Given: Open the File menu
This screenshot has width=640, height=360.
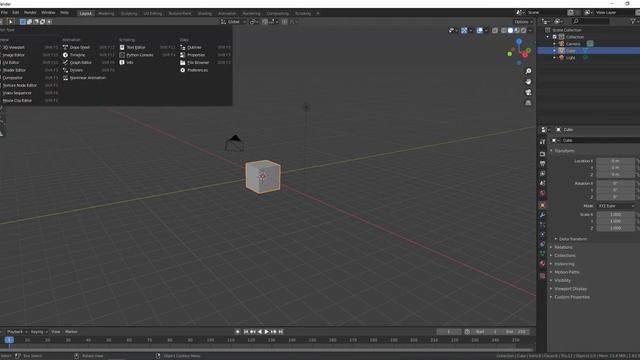Looking at the screenshot, I should coord(4,13).
